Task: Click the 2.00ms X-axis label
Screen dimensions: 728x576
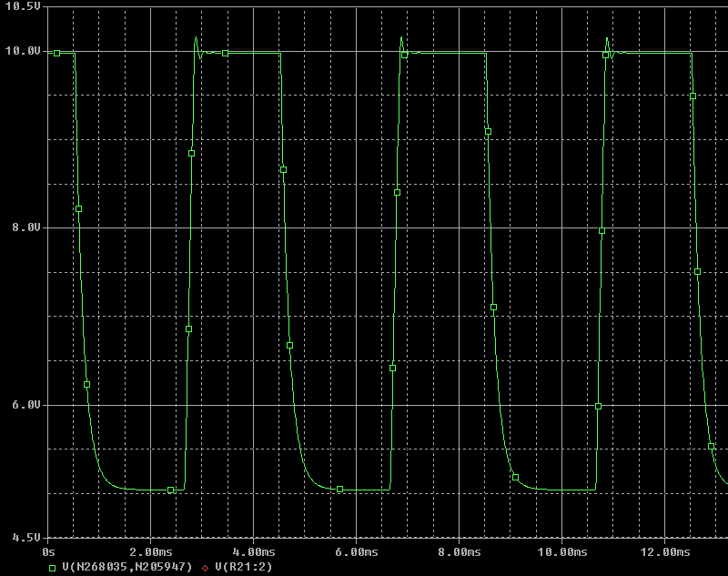Action: pos(151,552)
